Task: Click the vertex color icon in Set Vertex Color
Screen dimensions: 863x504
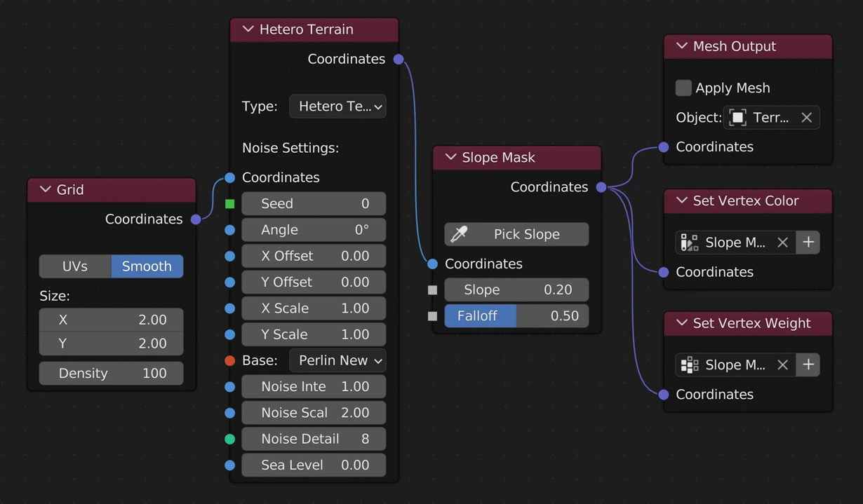Action: click(x=689, y=243)
